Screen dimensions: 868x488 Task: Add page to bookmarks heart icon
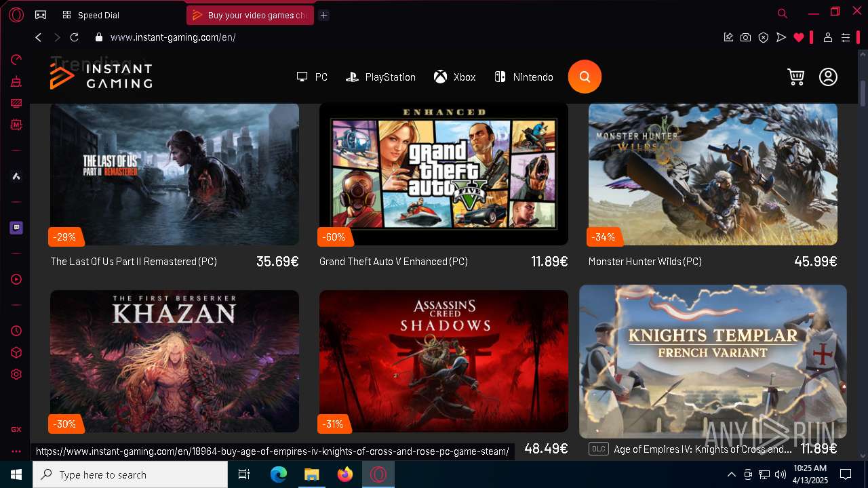(799, 37)
